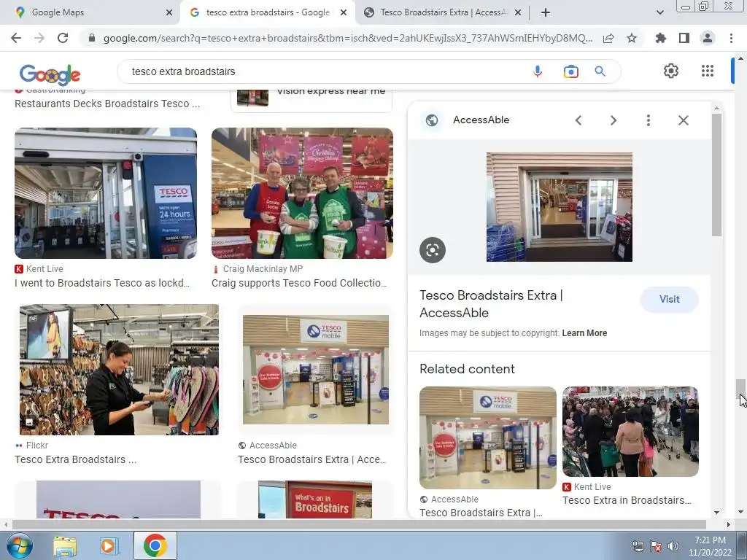The image size is (747, 560).
Task: Click the Tesco Broadstairs Extra | AccessAble title
Action: (x=491, y=304)
